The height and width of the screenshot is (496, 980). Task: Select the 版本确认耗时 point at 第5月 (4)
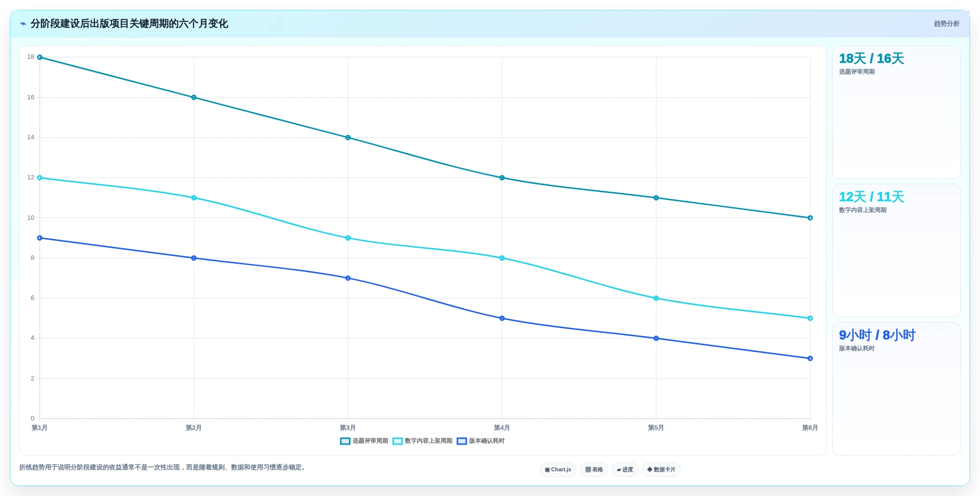pos(656,338)
